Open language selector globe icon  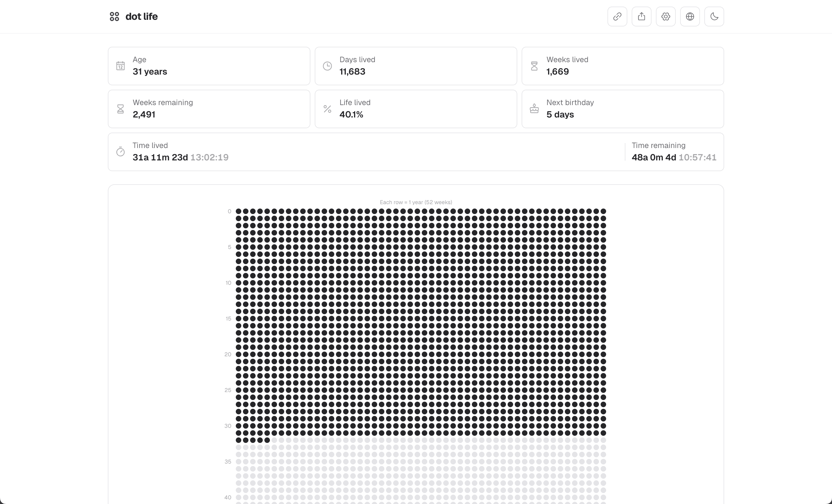click(690, 17)
